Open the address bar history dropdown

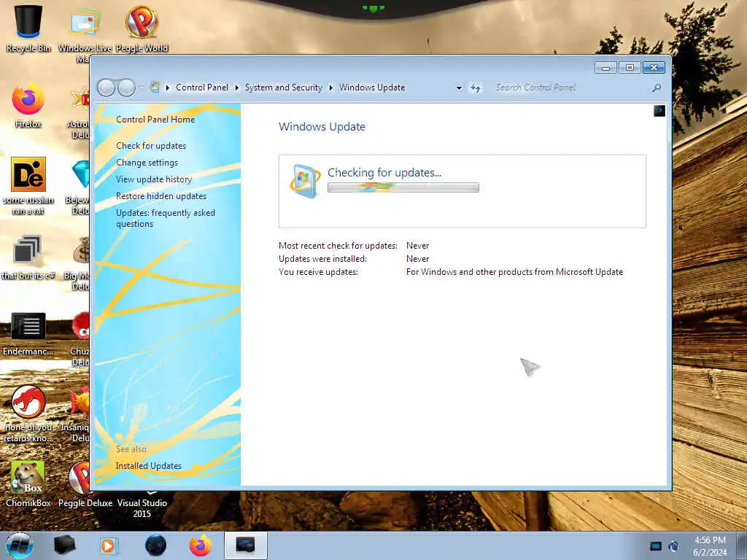pyautogui.click(x=459, y=88)
